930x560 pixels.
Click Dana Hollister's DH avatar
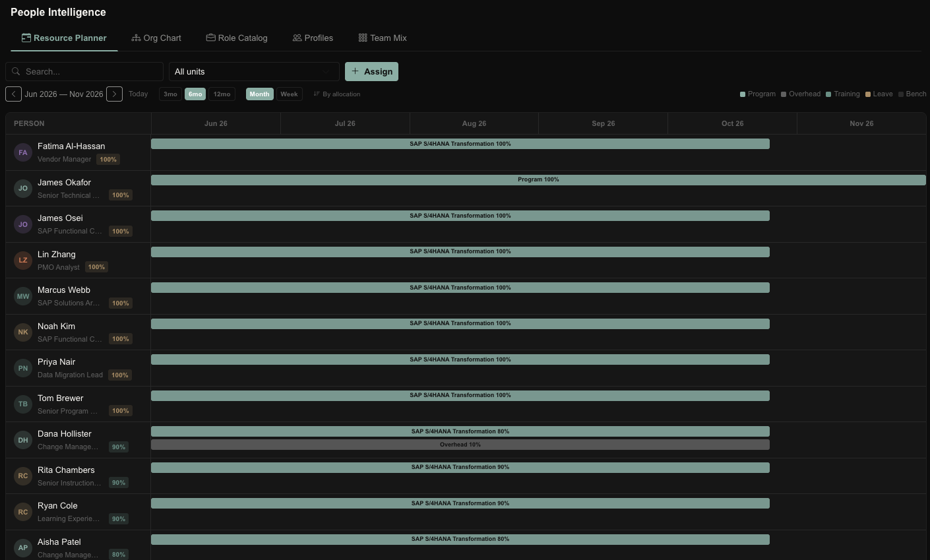coord(23,440)
